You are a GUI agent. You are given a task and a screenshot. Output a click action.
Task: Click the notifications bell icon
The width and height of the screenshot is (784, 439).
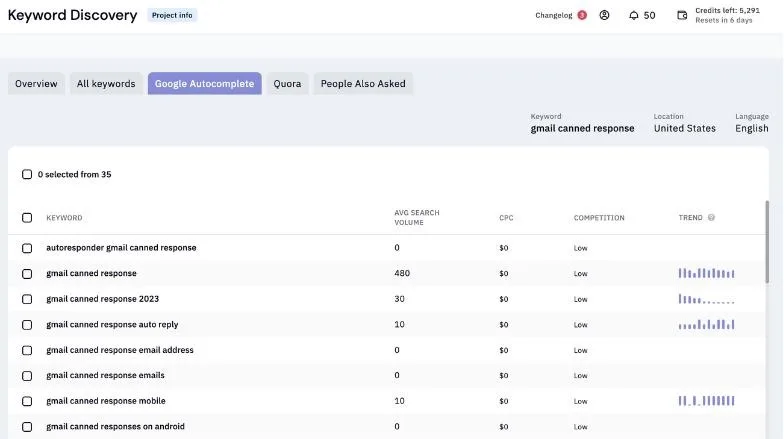634,16
